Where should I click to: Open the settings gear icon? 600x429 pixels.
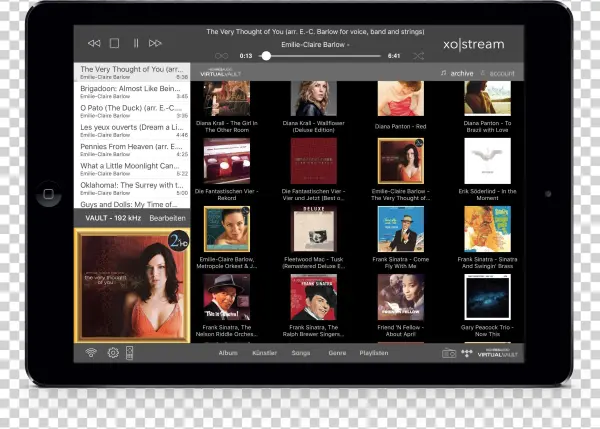[x=113, y=353]
